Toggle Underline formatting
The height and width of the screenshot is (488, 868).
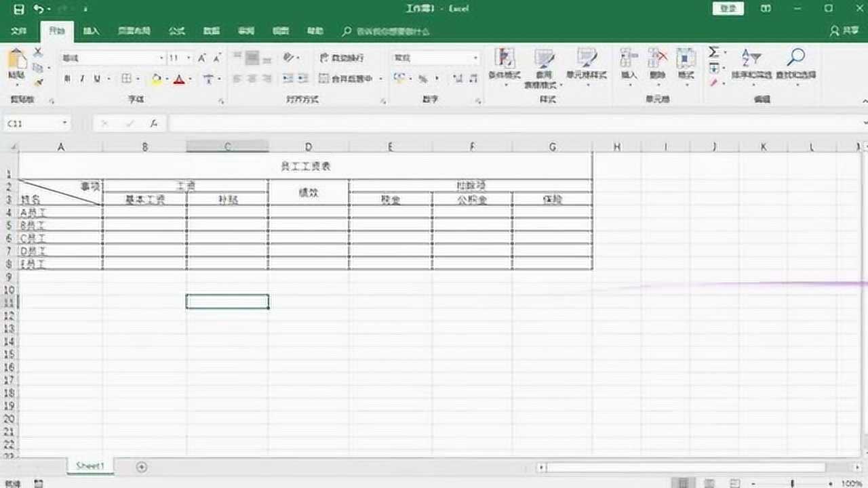pos(97,79)
